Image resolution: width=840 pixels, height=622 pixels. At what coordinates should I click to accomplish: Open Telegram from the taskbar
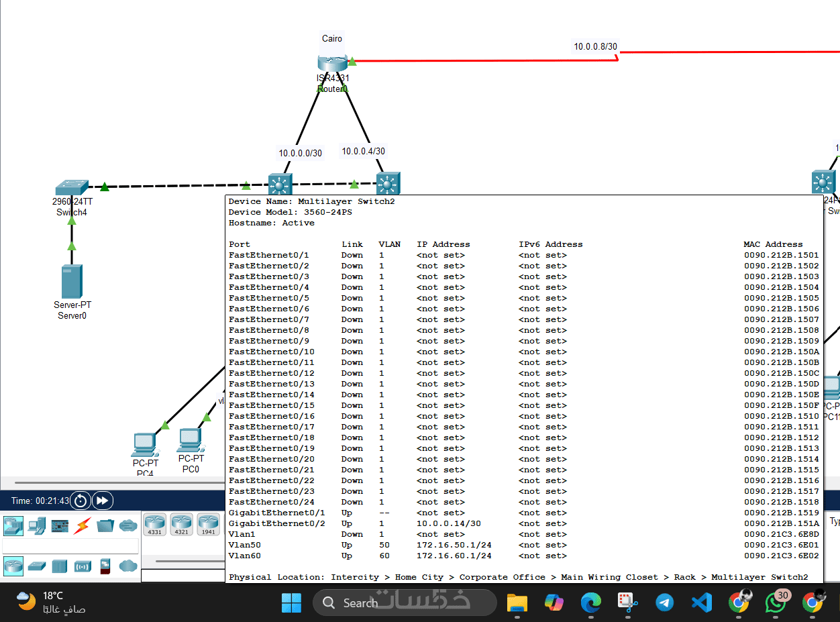pyautogui.click(x=665, y=603)
